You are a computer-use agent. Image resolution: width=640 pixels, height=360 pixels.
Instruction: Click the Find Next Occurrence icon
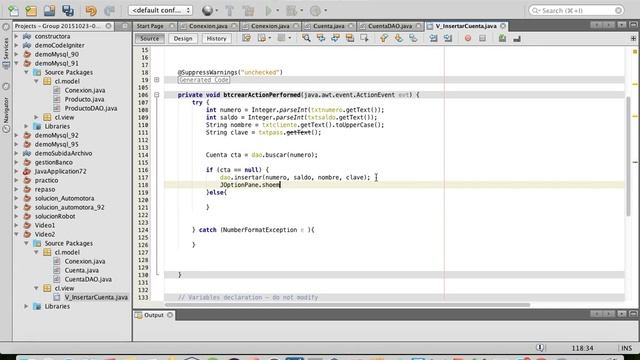335,38
